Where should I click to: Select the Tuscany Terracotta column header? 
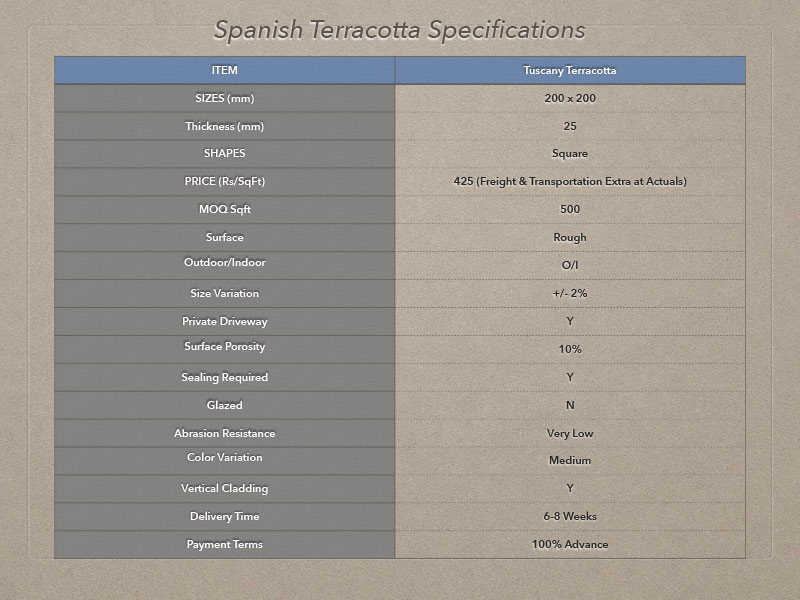pos(570,70)
